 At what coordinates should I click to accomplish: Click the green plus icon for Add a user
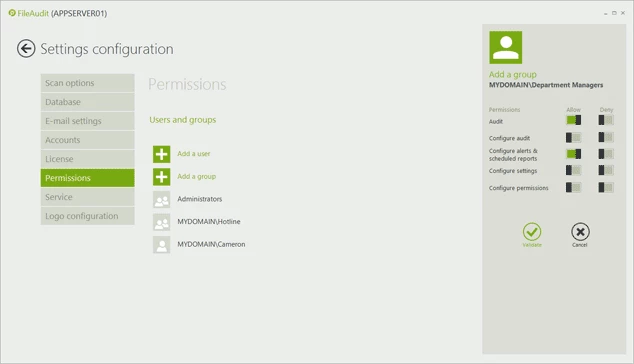click(161, 154)
